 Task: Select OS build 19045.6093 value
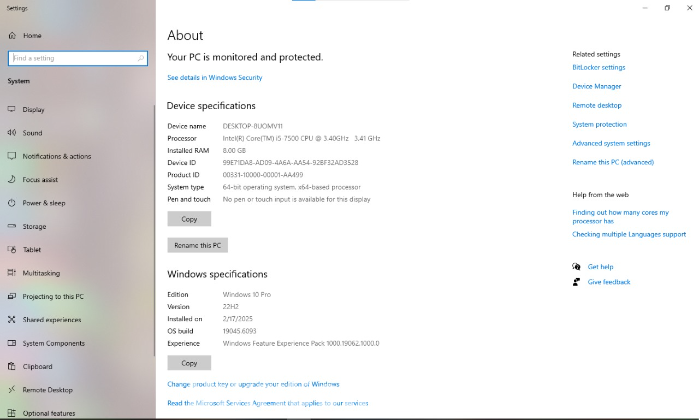tap(239, 331)
